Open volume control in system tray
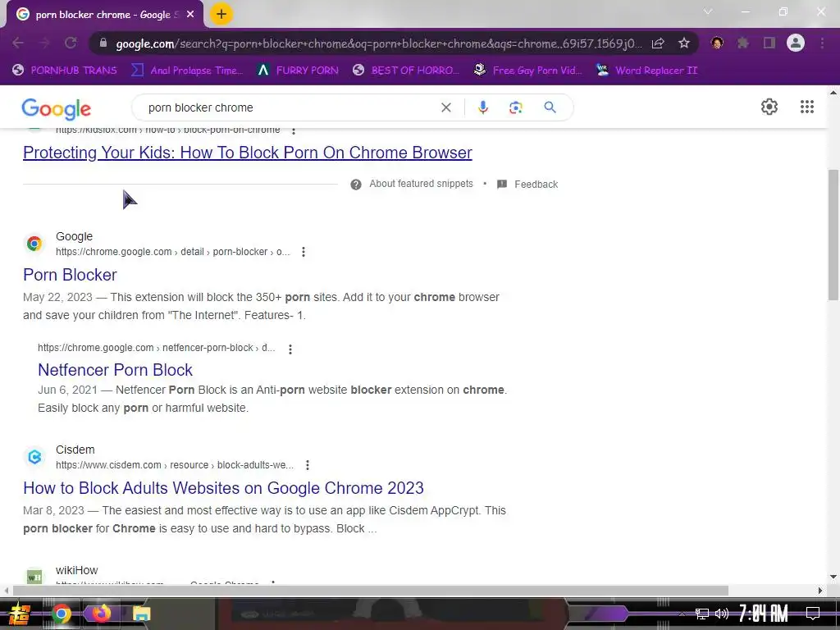Image resolution: width=840 pixels, height=630 pixels. click(722, 614)
